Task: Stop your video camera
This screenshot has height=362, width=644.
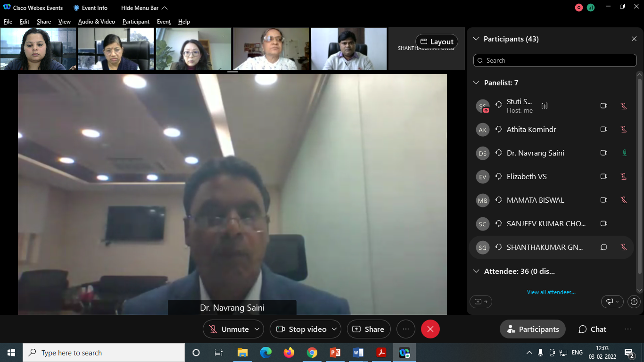Action: click(302, 329)
